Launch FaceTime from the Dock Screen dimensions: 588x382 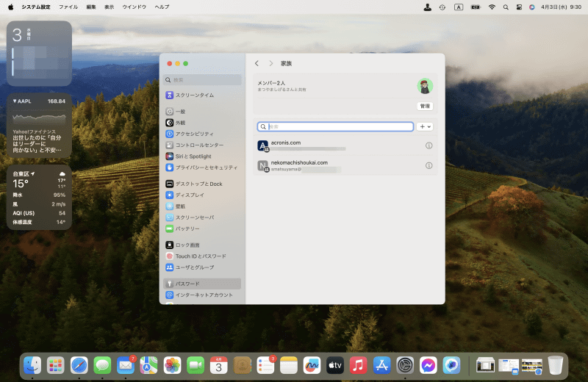pos(196,365)
